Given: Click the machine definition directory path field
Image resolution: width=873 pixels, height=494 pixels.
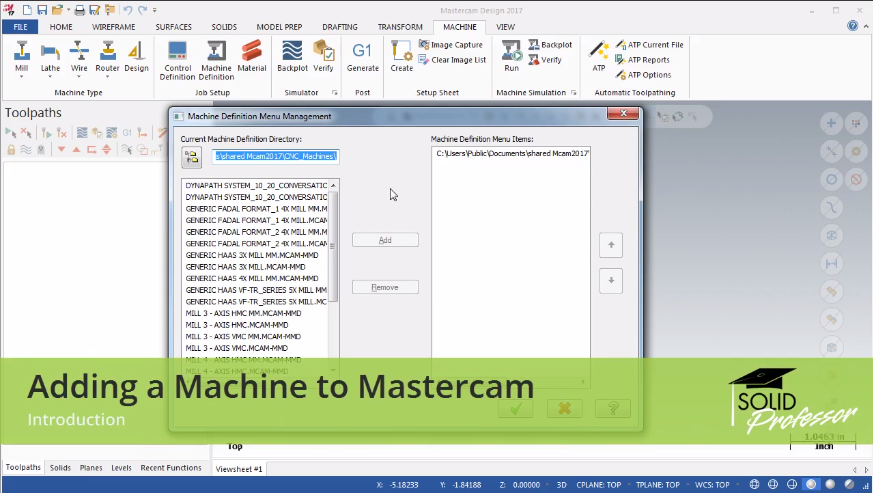Looking at the screenshot, I should (276, 156).
